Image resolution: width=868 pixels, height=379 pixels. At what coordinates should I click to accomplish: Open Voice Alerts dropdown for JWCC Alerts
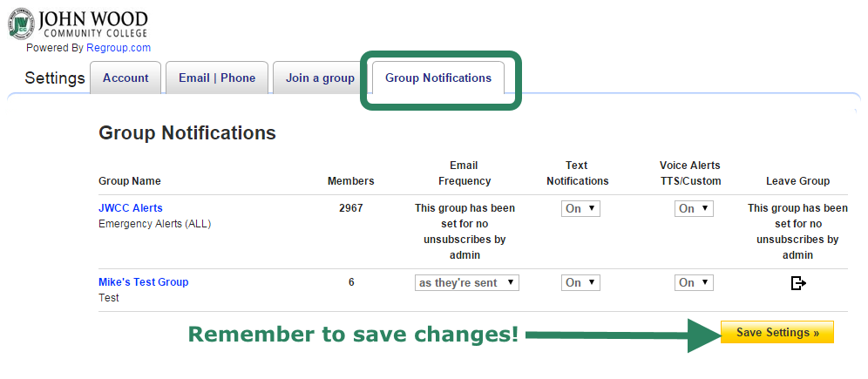[x=694, y=208]
